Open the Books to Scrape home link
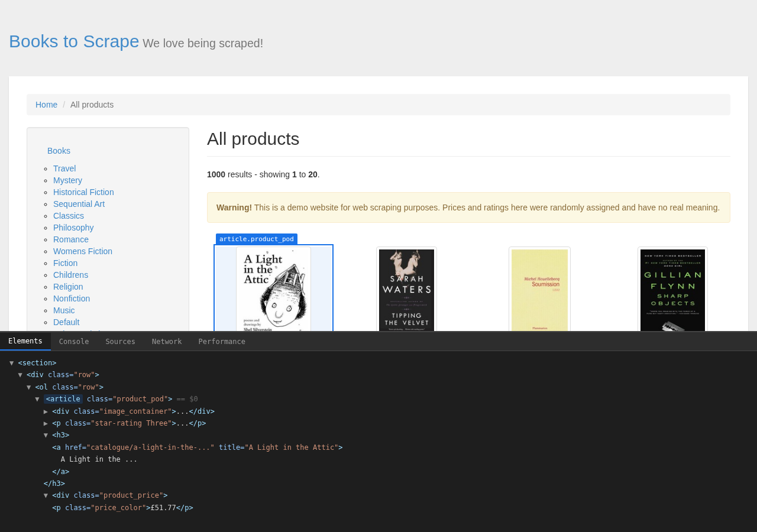Screen dimensions: 757x532 pyautogui.click(x=74, y=41)
